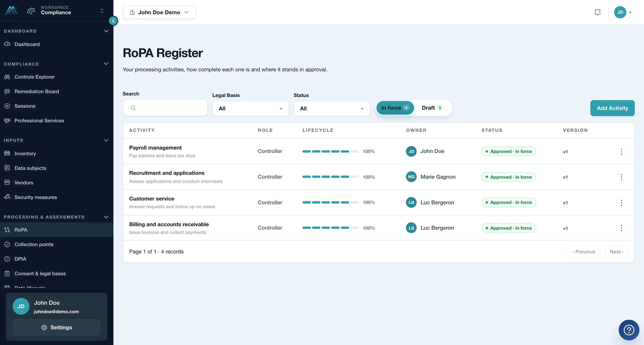Collapse the Inputs sidebar section
644x345 pixels.
coord(106,140)
